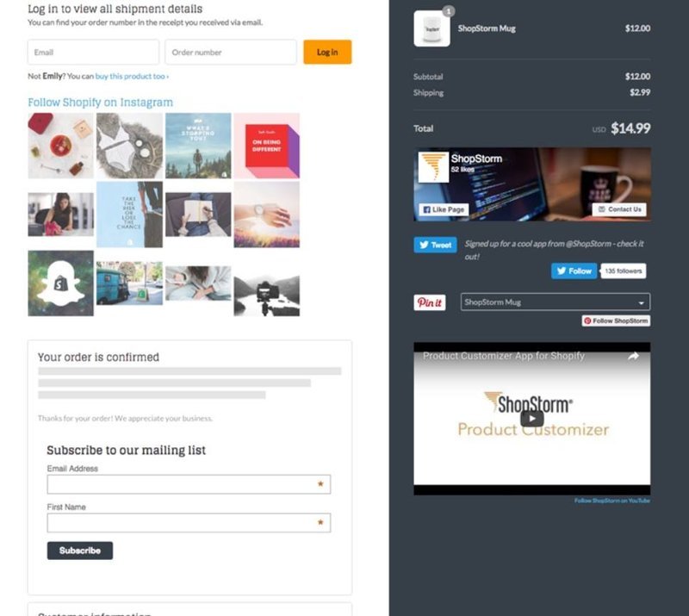Click the First Name field in mailing list form
689x616 pixels.
click(189, 523)
